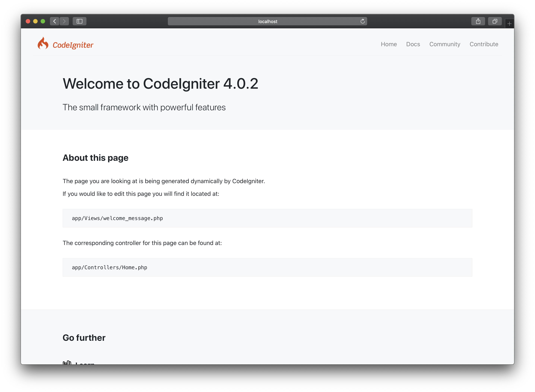Click the Learn book icon
The image size is (535, 392).
(x=67, y=363)
